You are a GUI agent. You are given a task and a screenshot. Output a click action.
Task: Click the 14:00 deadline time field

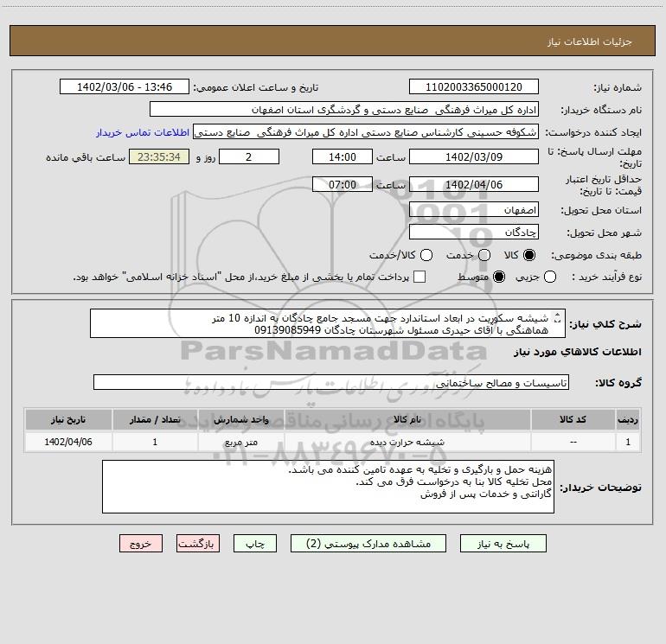point(343,156)
